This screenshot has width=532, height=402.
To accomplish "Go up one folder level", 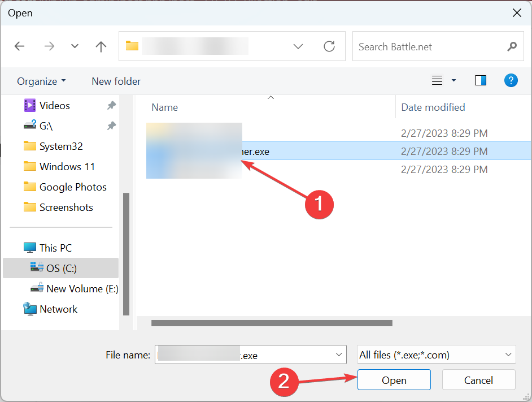I will (x=101, y=46).
